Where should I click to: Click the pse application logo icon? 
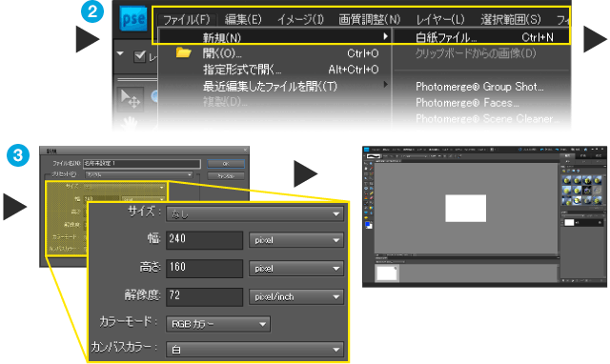coord(133,19)
